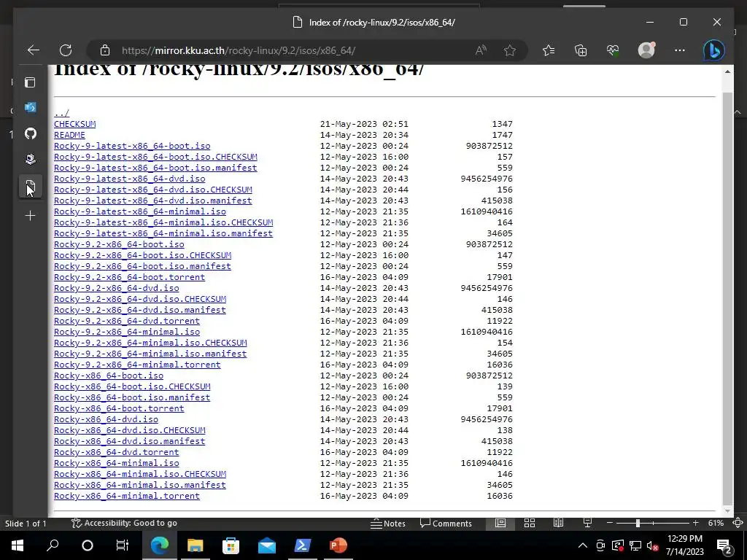Open Rocky-9.2-x86_64-dvd.iso.manifest link
The height and width of the screenshot is (560, 747).
click(x=140, y=310)
